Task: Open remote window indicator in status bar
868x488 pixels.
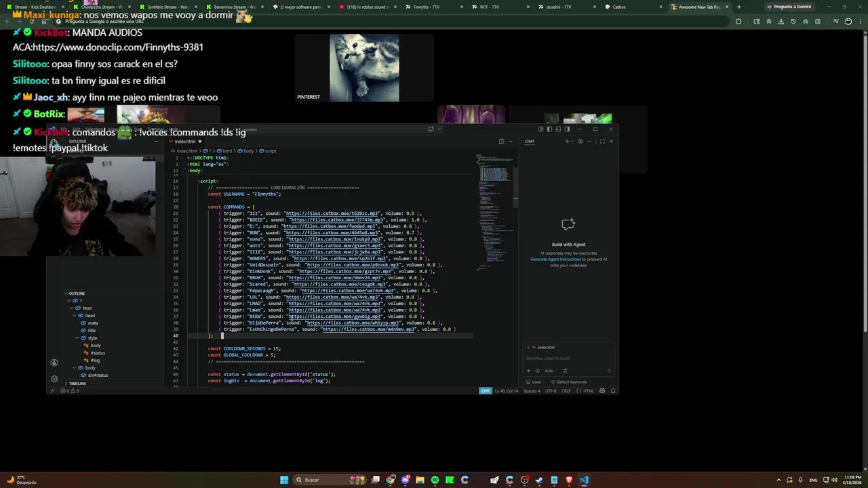Action: point(52,390)
